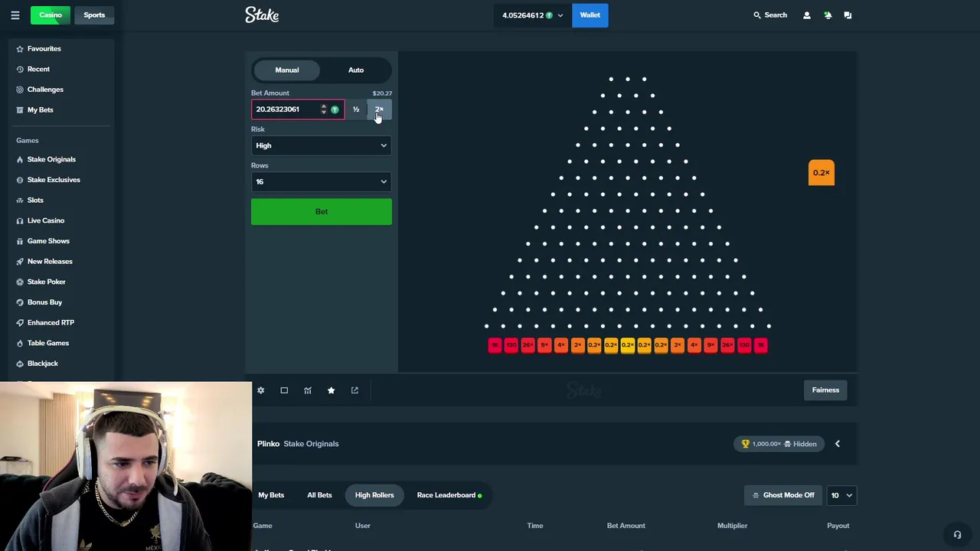Click the Bet Amount column header
Image resolution: width=980 pixels, height=551 pixels.
pos(626,526)
